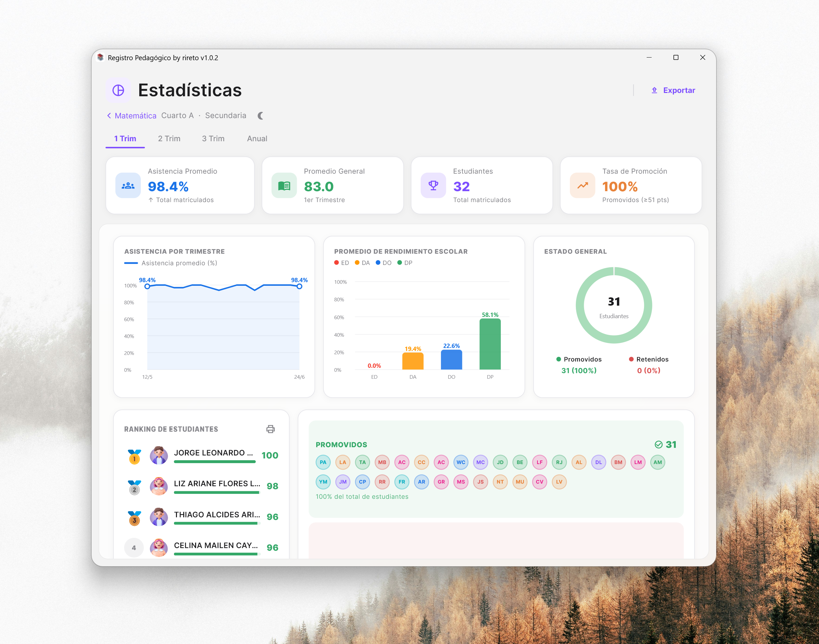
Task: Print the student ranking list
Action: (270, 429)
